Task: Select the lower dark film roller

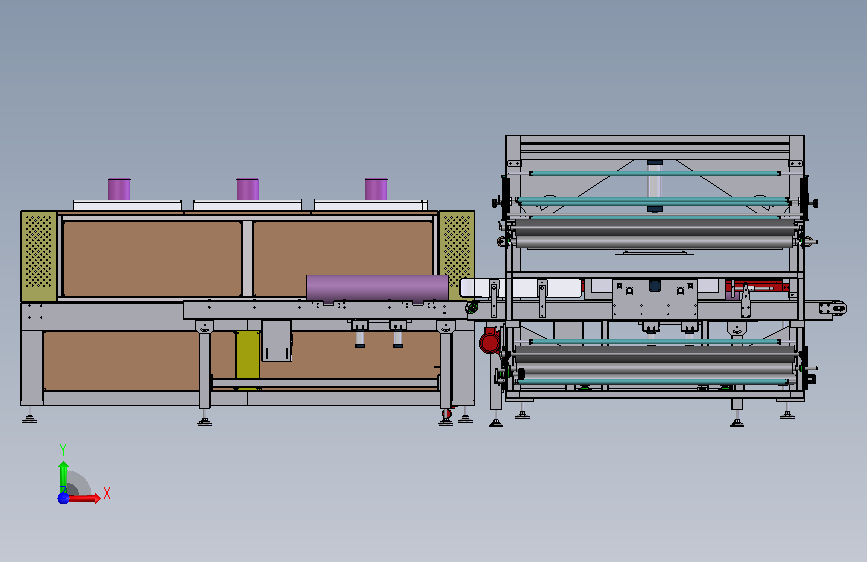Action: pyautogui.click(x=655, y=355)
